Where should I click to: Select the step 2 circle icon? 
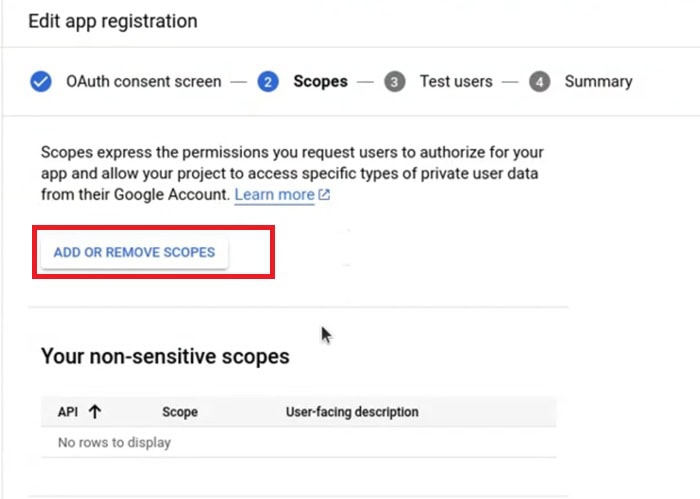(x=268, y=82)
